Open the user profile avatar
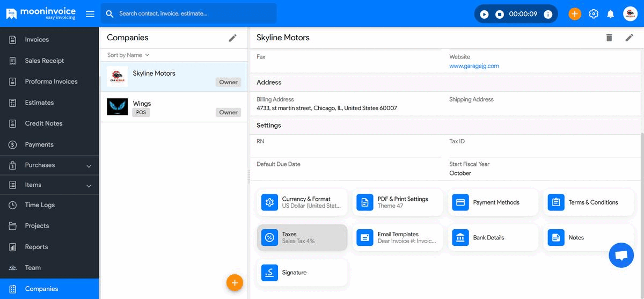This screenshot has width=644, height=299. [x=630, y=14]
